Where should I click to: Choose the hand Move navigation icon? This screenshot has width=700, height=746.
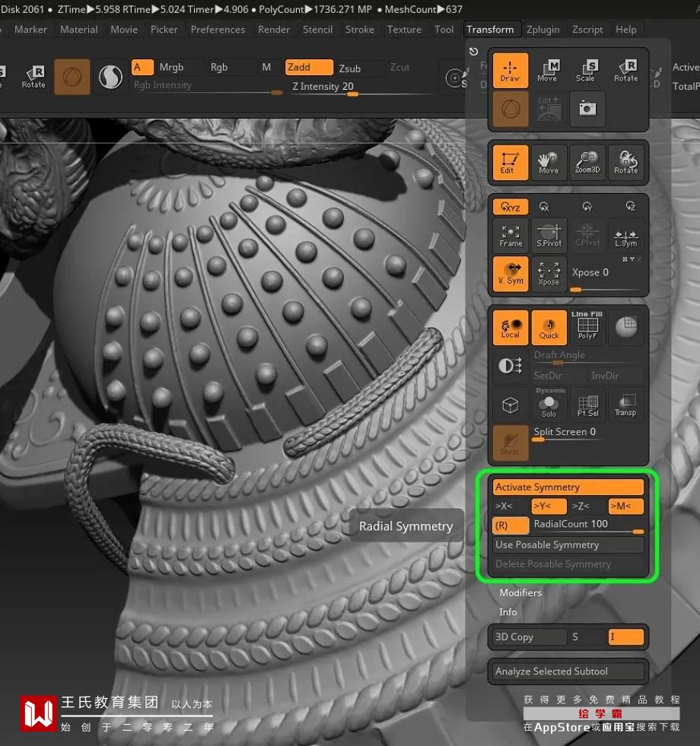tap(548, 163)
